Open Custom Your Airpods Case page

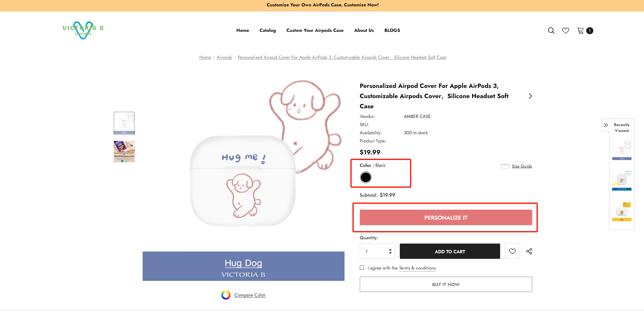tap(315, 30)
